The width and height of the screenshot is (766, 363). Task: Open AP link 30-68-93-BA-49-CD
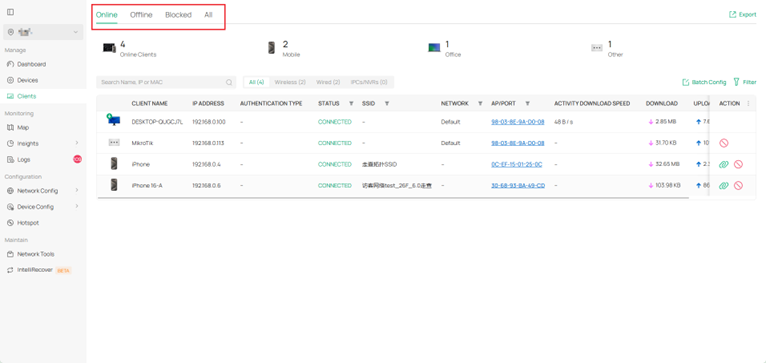(x=518, y=186)
